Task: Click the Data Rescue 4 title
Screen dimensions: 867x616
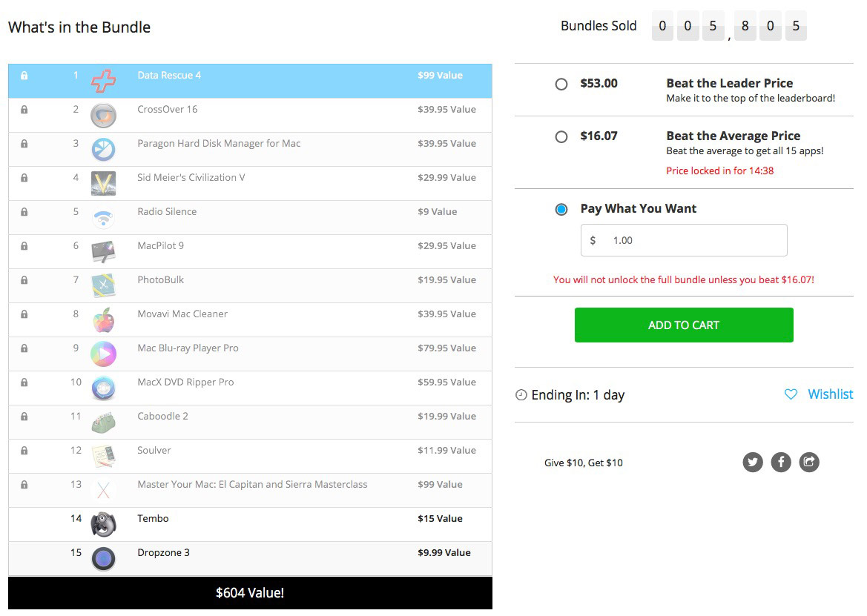Action: pos(169,75)
